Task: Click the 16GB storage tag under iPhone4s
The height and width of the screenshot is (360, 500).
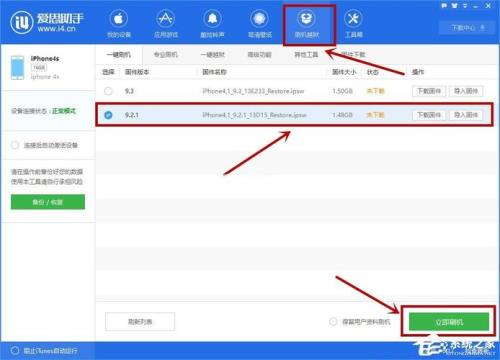Action: [x=39, y=68]
